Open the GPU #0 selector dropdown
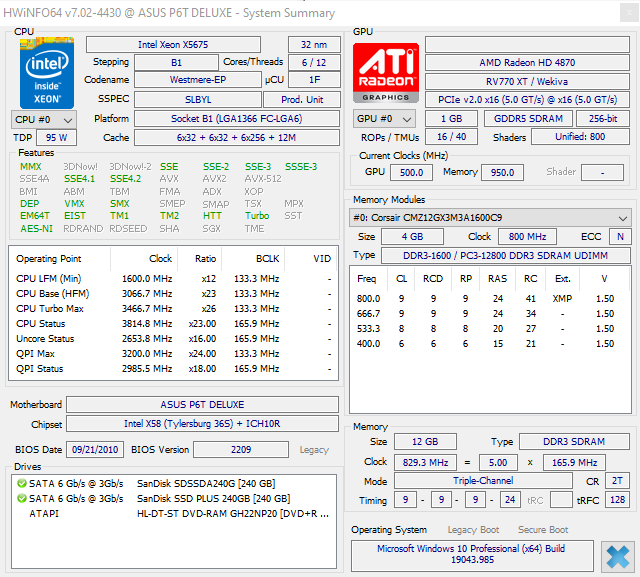This screenshot has height=577, width=640. (x=384, y=119)
